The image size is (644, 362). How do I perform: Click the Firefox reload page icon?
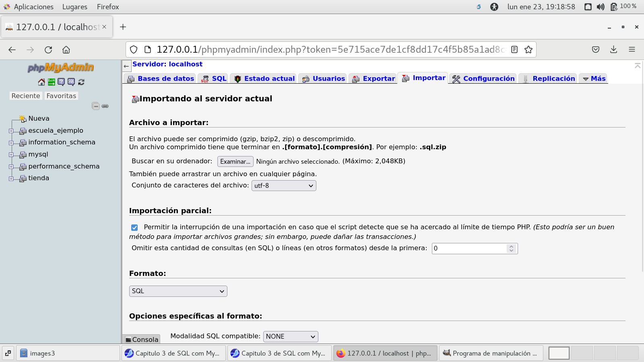[x=48, y=49]
